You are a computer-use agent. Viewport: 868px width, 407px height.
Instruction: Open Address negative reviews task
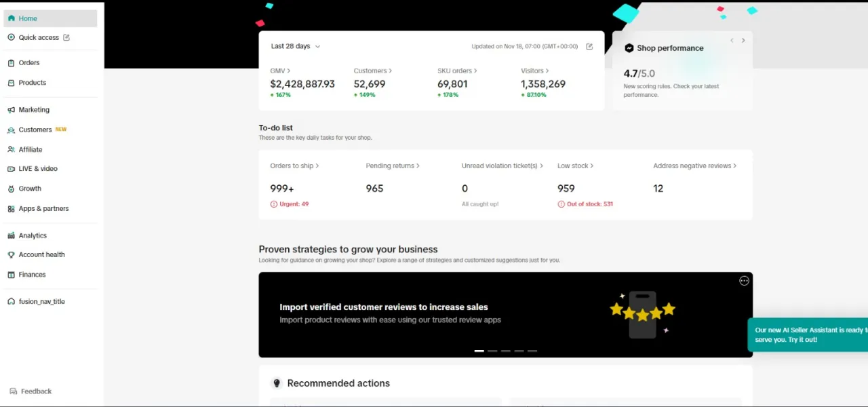(x=694, y=166)
